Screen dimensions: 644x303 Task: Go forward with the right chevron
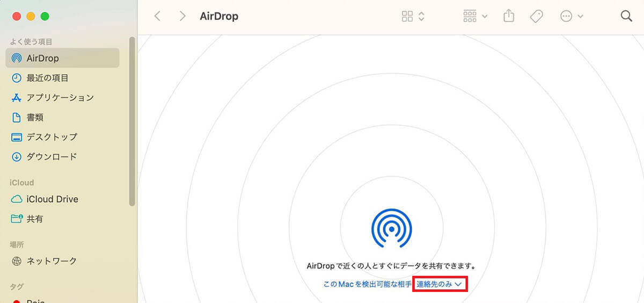(x=182, y=16)
